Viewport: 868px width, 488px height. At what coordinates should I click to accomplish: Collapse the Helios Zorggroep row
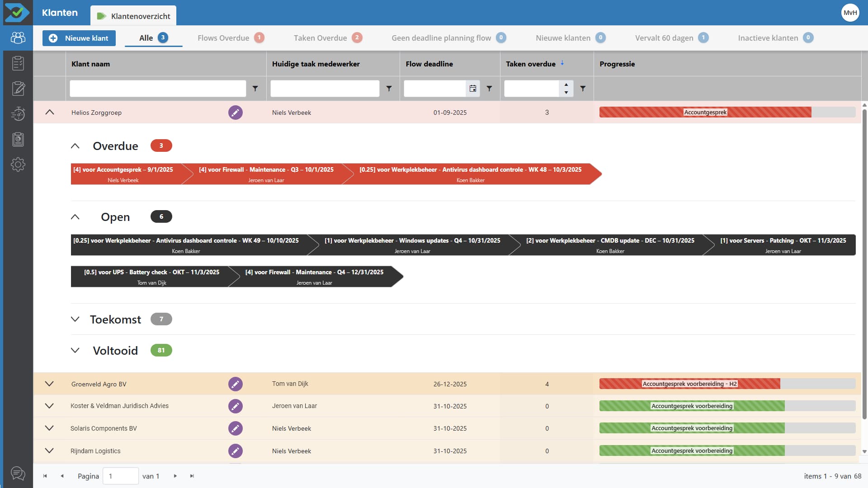50,113
